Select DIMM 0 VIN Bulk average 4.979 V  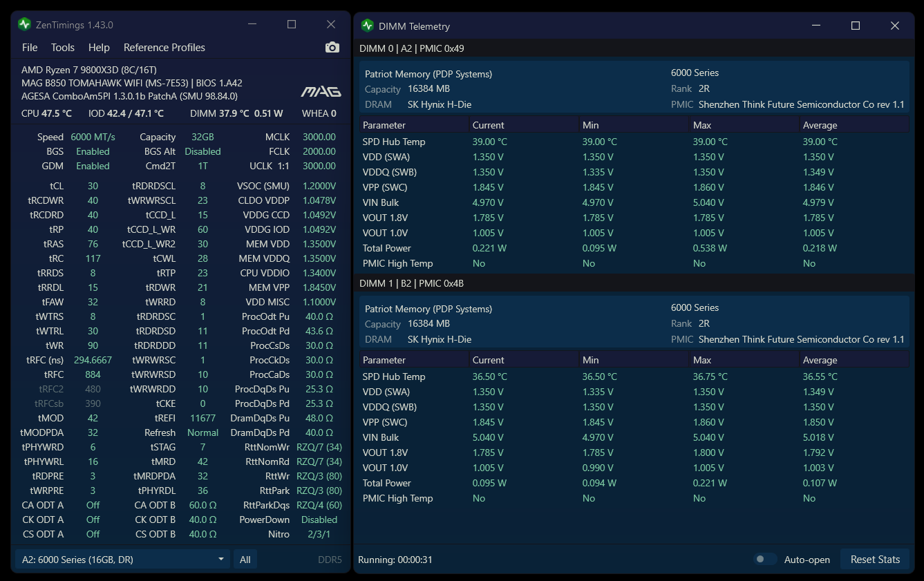tap(818, 202)
